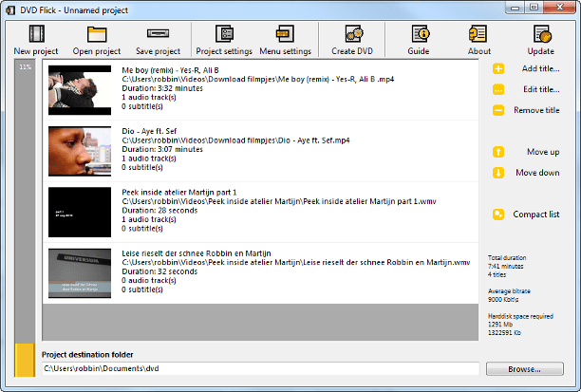581x392 pixels.
Task: Click the Update toolbar icon
Action: [542, 34]
